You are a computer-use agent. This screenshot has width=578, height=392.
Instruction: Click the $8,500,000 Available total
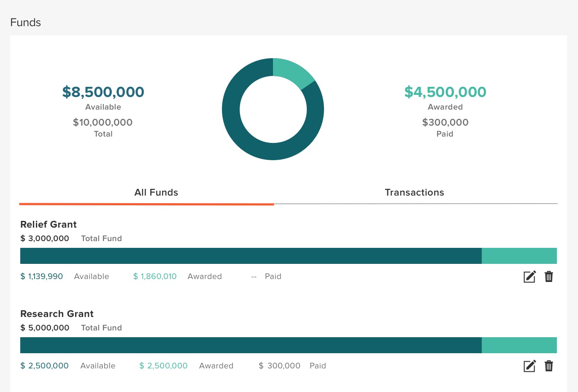coord(103,92)
